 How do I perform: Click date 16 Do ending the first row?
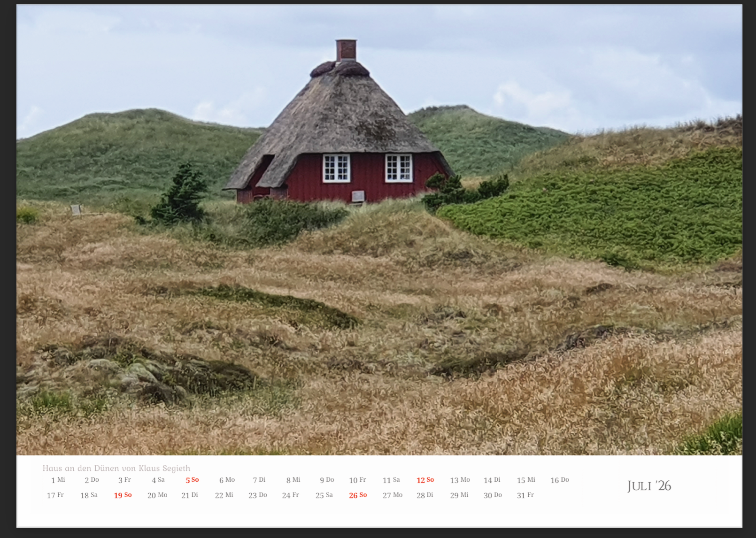(x=559, y=480)
